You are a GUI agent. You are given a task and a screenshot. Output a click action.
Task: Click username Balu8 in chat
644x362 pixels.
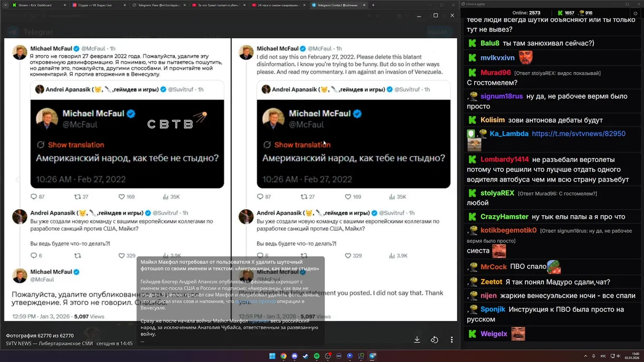point(490,43)
